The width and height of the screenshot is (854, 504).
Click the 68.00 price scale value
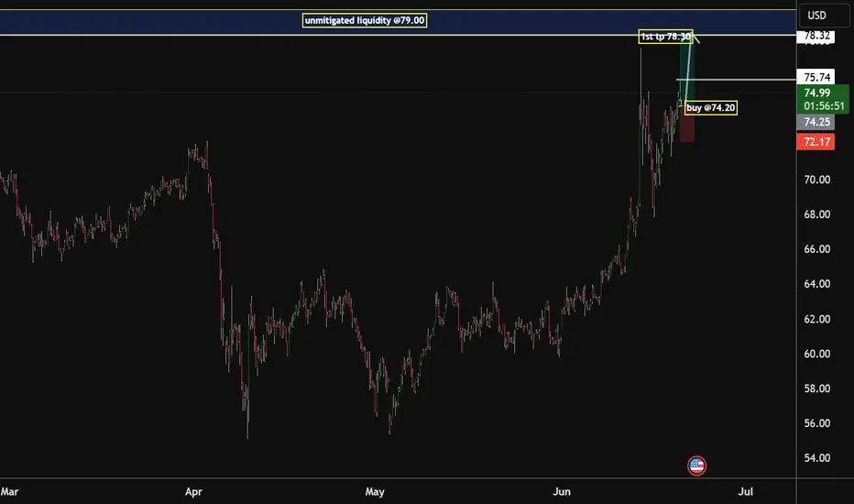click(x=817, y=214)
